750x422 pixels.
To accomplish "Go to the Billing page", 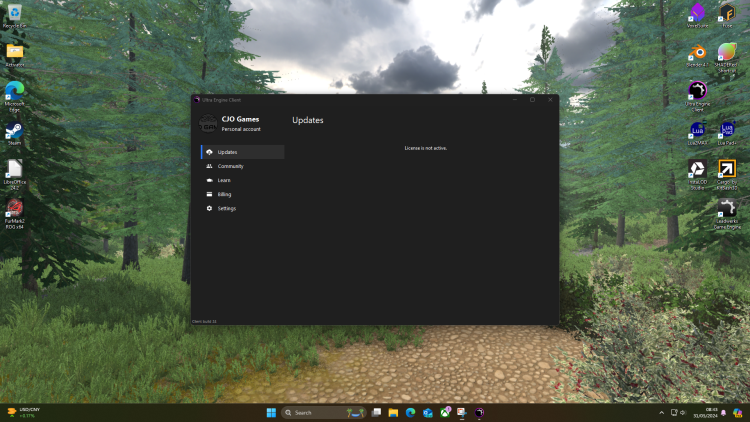I will pos(224,194).
